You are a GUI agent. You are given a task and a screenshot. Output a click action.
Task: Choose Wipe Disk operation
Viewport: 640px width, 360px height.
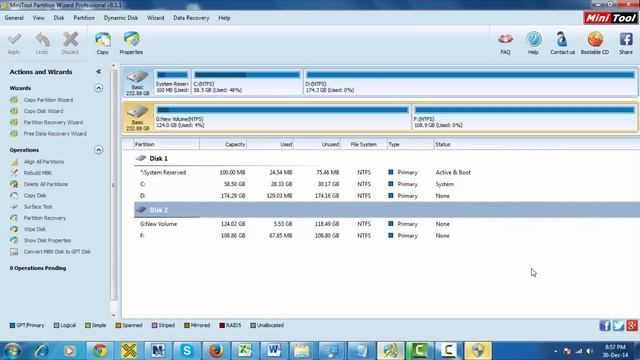coord(34,229)
